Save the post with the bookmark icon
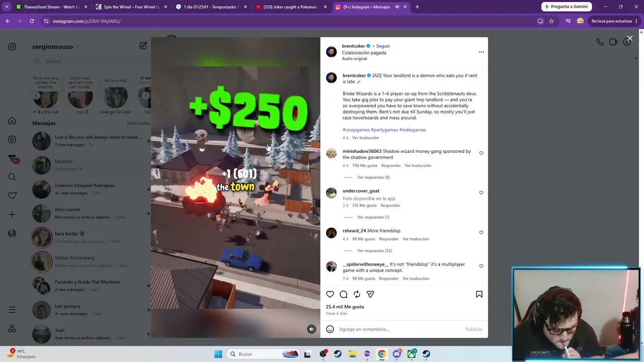644x362 pixels. coord(479,294)
